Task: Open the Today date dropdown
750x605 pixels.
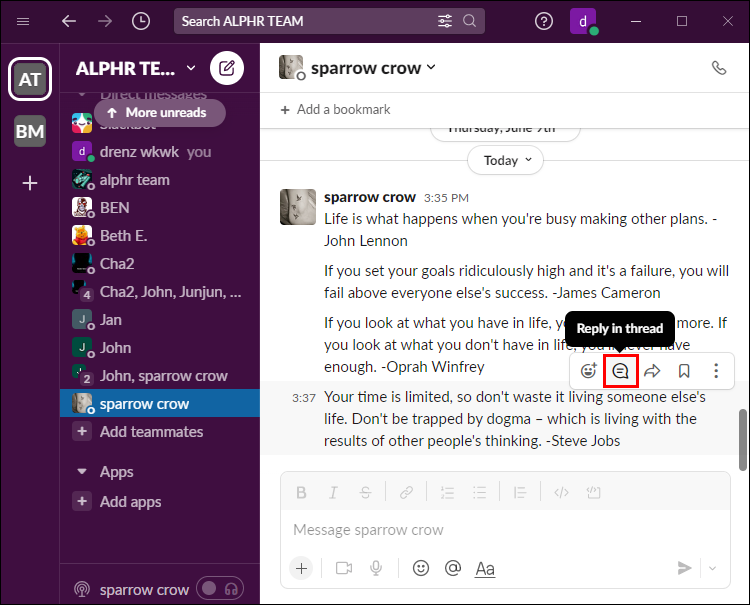Action: tap(505, 160)
